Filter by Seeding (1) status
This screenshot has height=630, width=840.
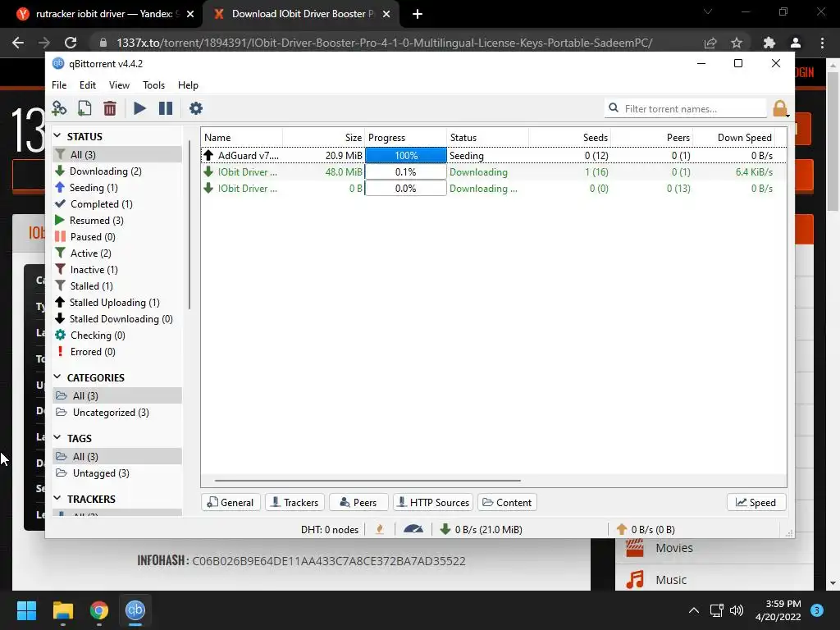(117, 188)
